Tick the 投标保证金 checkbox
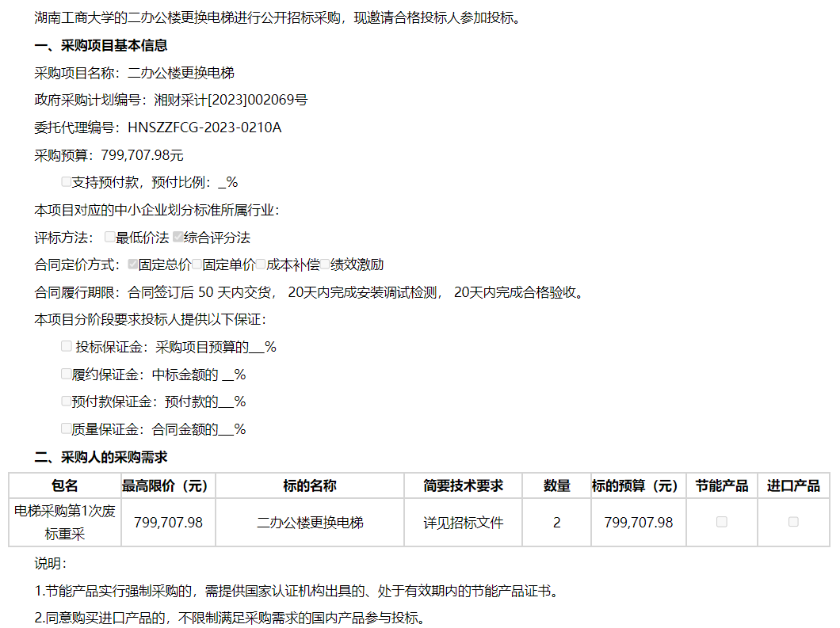Screen dimensions: 840x628 coord(67,346)
